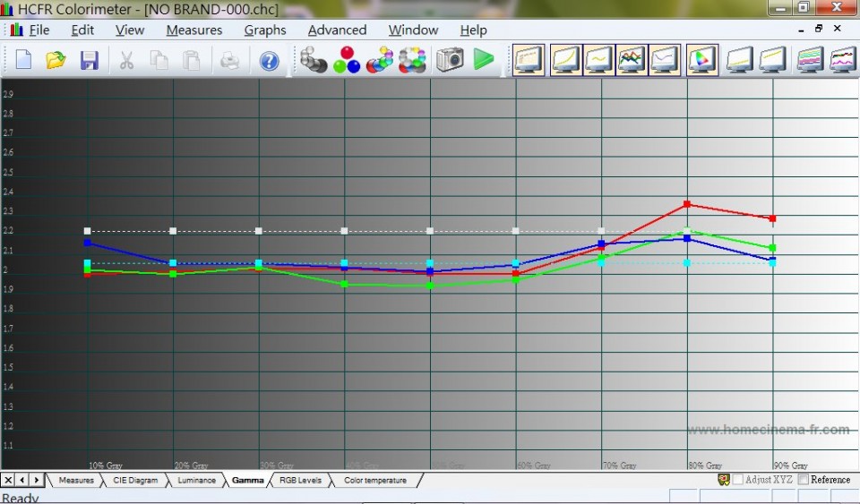Image resolution: width=860 pixels, height=504 pixels.
Task: Click the camera icon in the toolbar
Action: point(450,60)
